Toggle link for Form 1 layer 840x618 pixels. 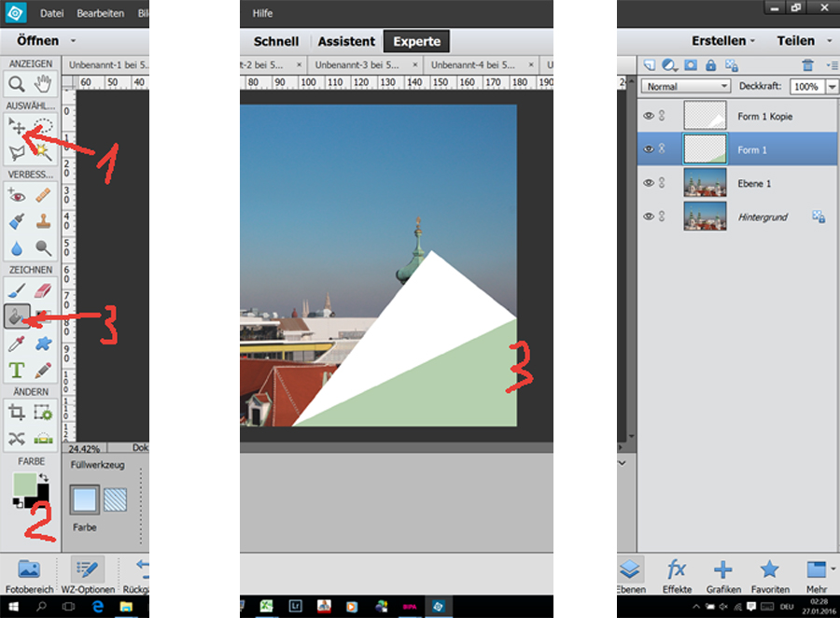point(662,149)
